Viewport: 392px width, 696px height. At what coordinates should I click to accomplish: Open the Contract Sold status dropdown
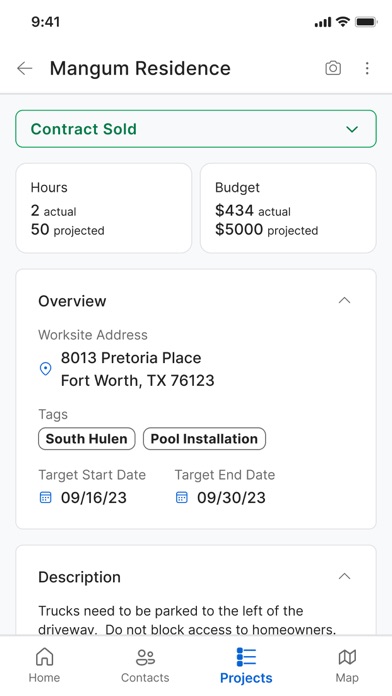pyautogui.click(x=196, y=129)
